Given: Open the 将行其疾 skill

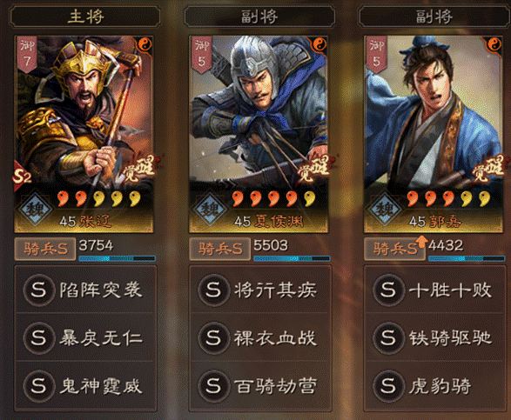Looking at the screenshot, I should tap(260, 290).
